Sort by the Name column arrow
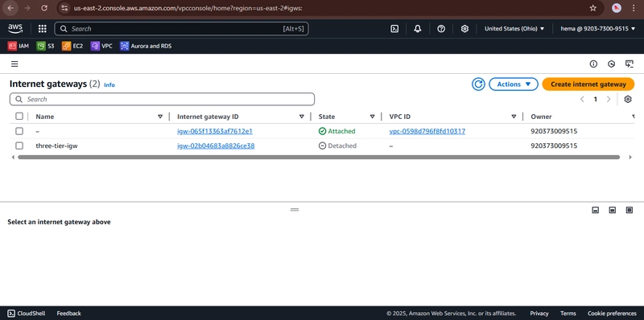 (x=160, y=117)
